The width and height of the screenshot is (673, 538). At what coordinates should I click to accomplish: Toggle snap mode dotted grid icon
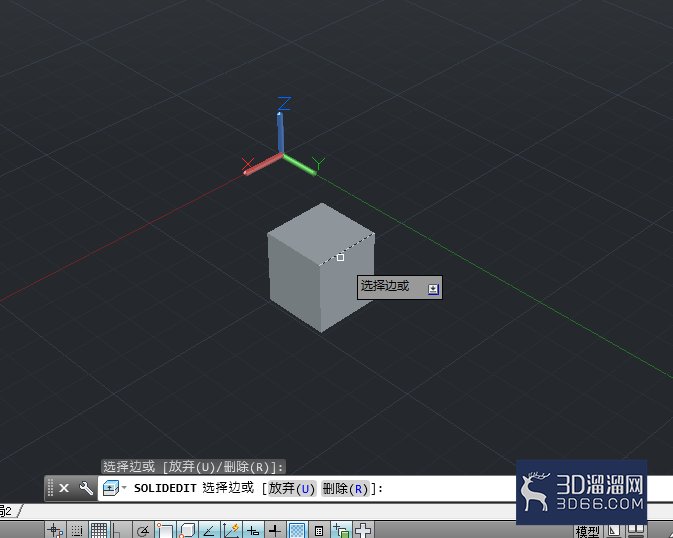[77, 531]
